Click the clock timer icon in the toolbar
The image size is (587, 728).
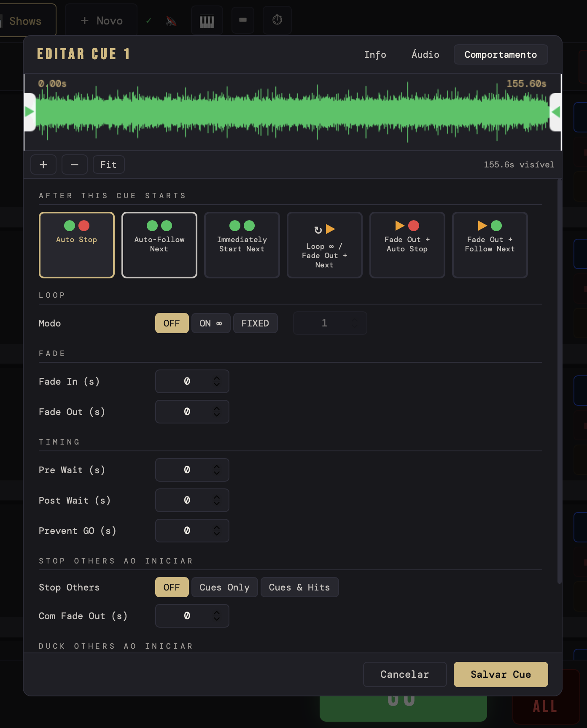pos(277,20)
